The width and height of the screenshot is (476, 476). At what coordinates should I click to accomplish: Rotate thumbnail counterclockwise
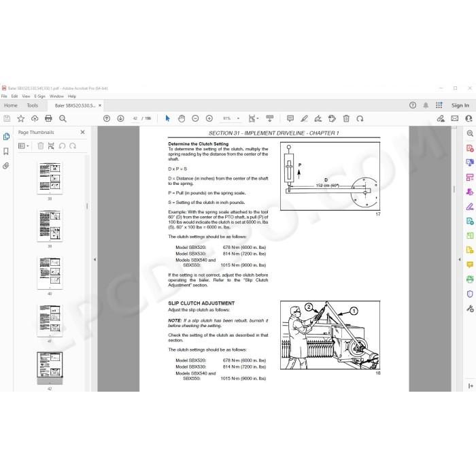coord(63,146)
